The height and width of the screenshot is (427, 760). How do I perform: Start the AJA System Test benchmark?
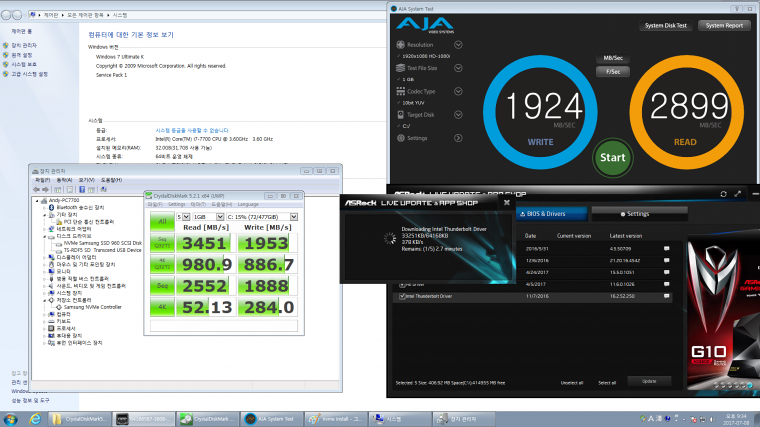click(x=613, y=158)
